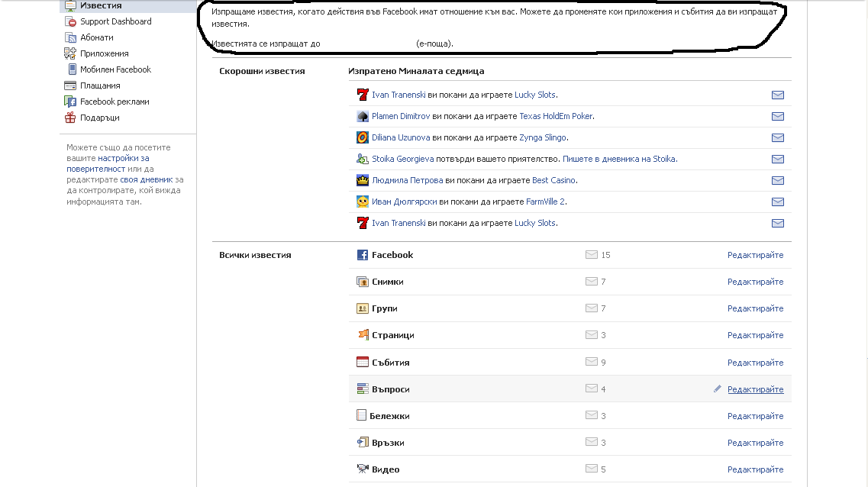Screen dimensions: 868x487
Task: Open Stoika Georgieva profile link
Action: [402, 160]
